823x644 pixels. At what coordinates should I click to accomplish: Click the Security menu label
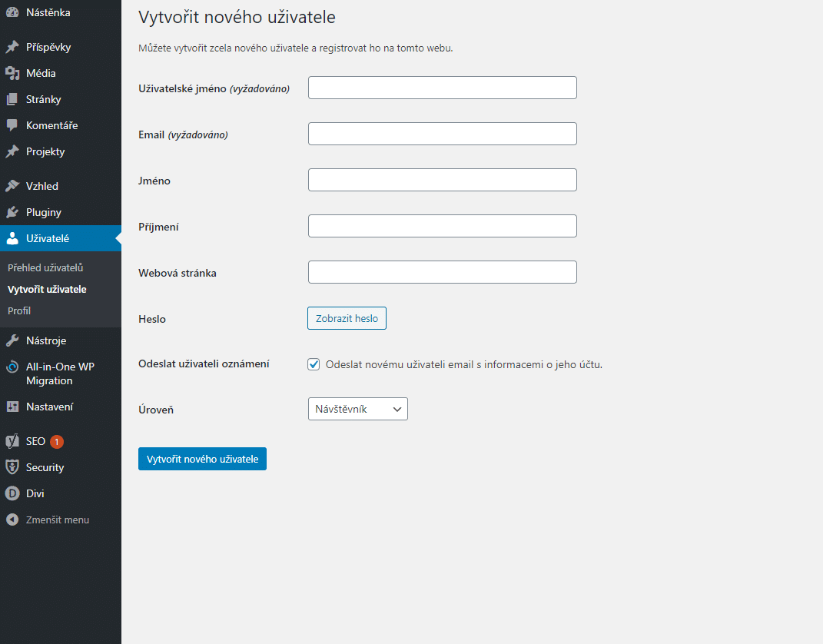45,468
